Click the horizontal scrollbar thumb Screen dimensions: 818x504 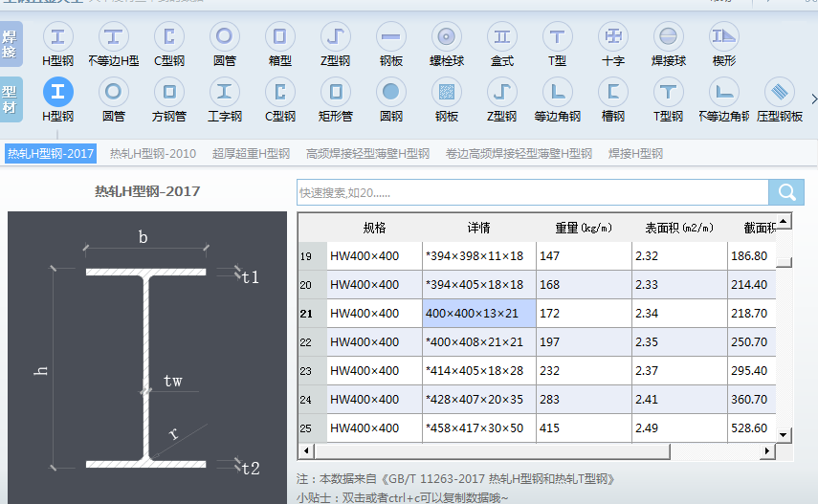[492, 450]
